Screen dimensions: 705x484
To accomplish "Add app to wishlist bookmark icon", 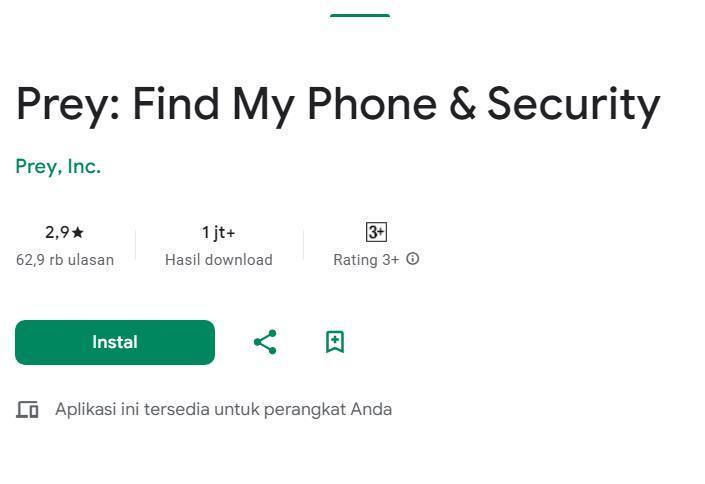I will click(x=335, y=342).
